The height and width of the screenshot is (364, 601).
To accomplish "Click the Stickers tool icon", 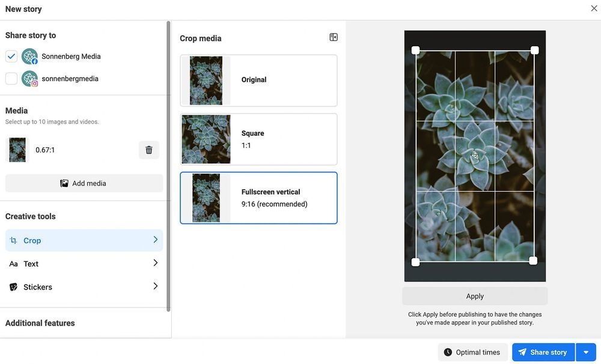I will (13, 287).
